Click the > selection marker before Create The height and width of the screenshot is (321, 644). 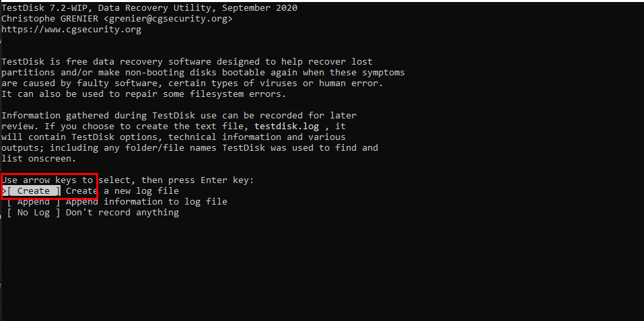point(4,191)
